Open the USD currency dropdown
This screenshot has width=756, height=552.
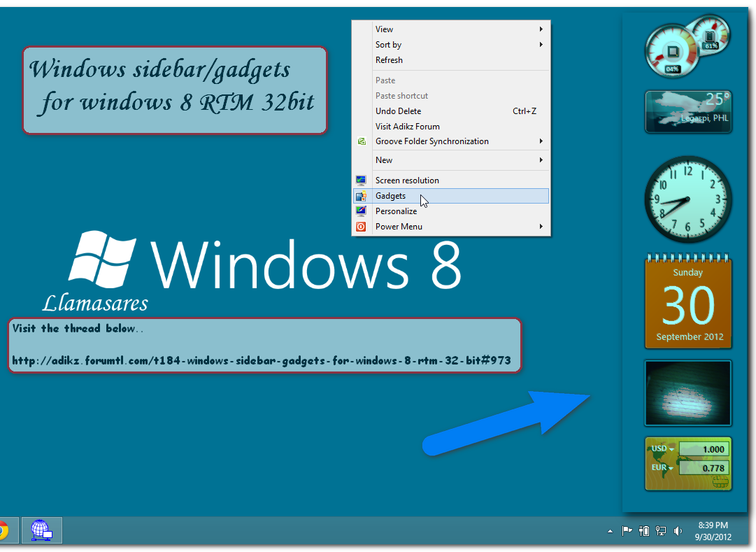[663, 448]
